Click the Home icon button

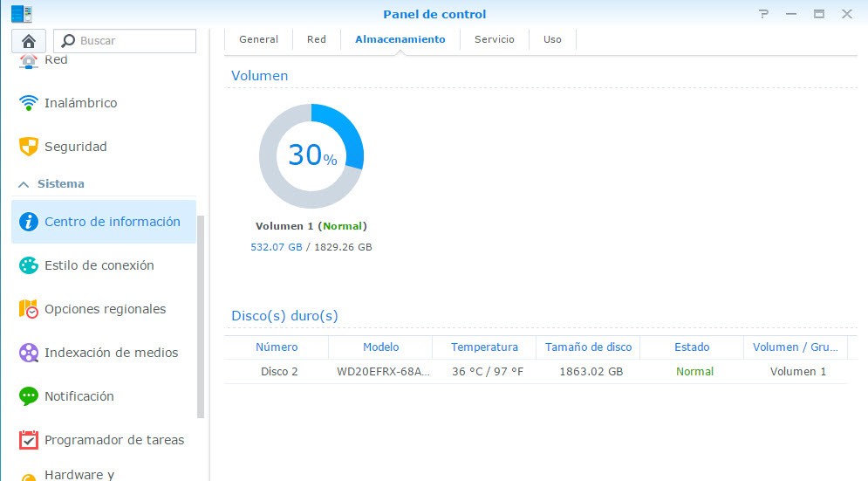(29, 41)
